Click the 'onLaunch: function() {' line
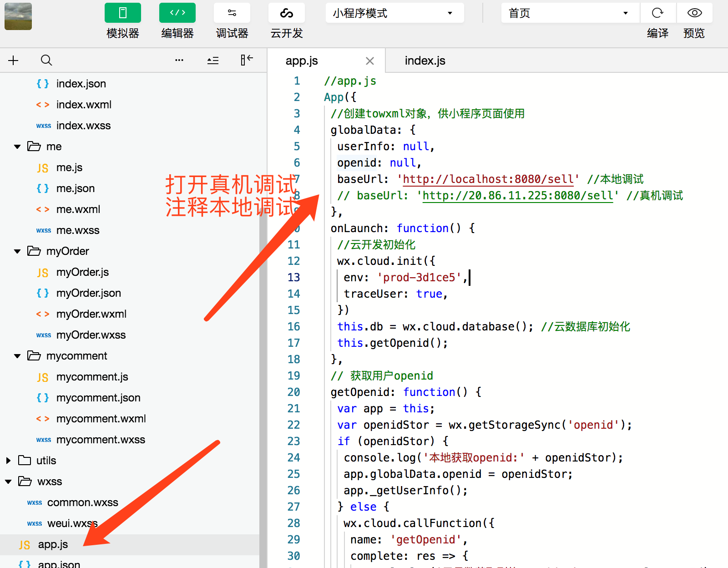 (x=403, y=228)
